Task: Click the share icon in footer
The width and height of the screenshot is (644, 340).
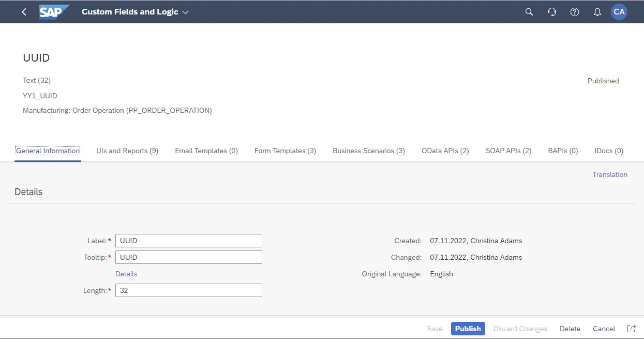Action: coord(631,329)
